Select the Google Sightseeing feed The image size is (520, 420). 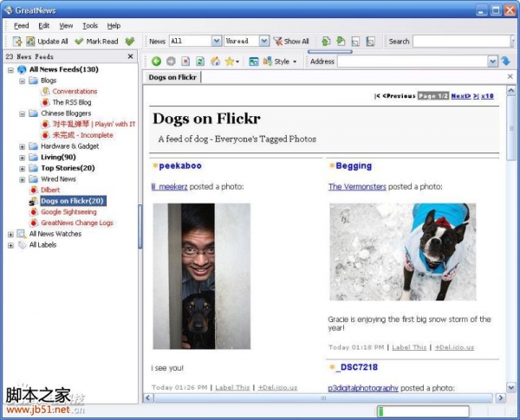pos(68,211)
